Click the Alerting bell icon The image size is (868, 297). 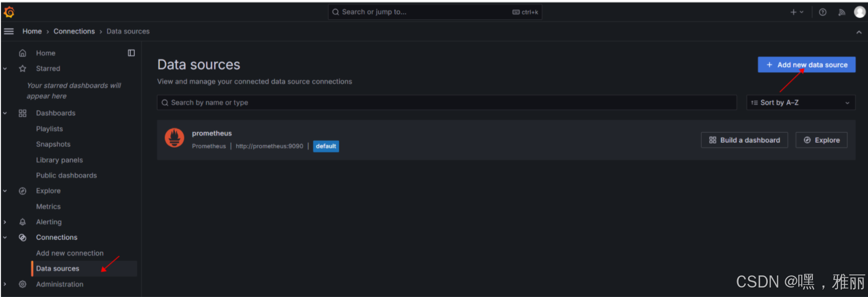(x=23, y=222)
